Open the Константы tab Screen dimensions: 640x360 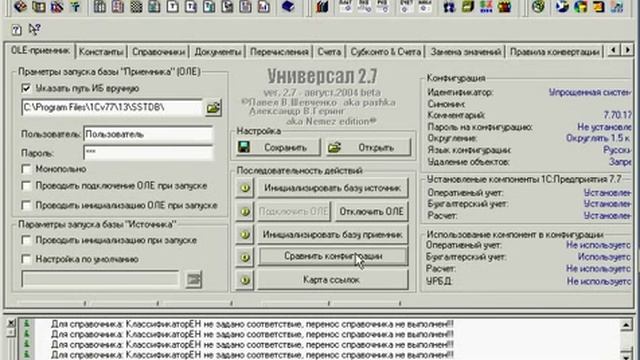(x=101, y=52)
